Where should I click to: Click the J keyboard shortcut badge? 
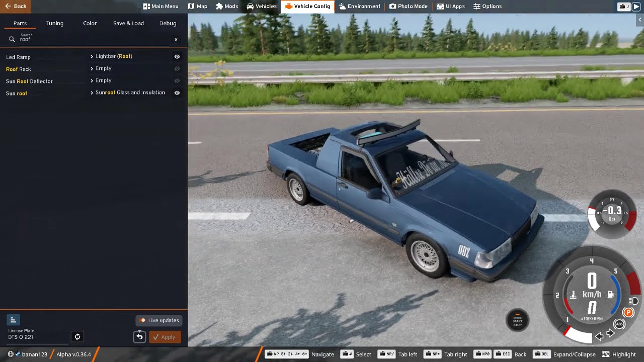(624, 7)
